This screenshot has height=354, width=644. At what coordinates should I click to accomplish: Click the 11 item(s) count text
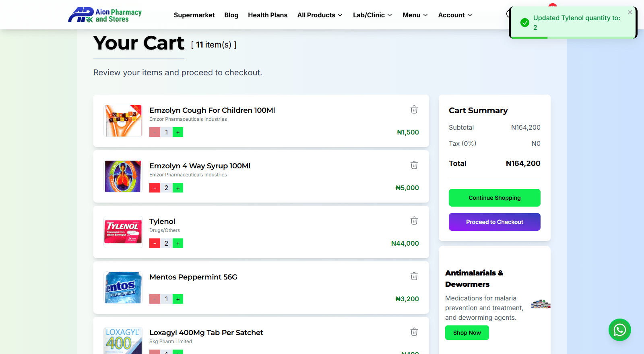click(x=213, y=45)
